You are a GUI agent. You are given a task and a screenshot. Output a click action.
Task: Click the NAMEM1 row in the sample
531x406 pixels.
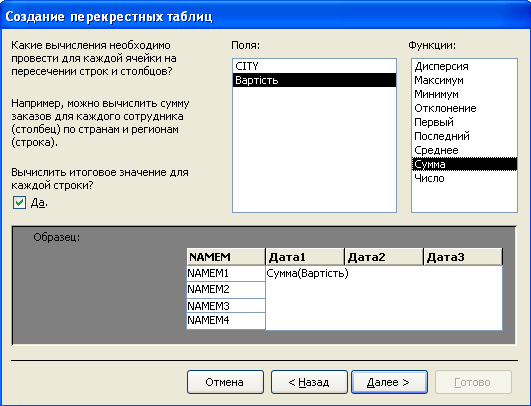[226, 273]
